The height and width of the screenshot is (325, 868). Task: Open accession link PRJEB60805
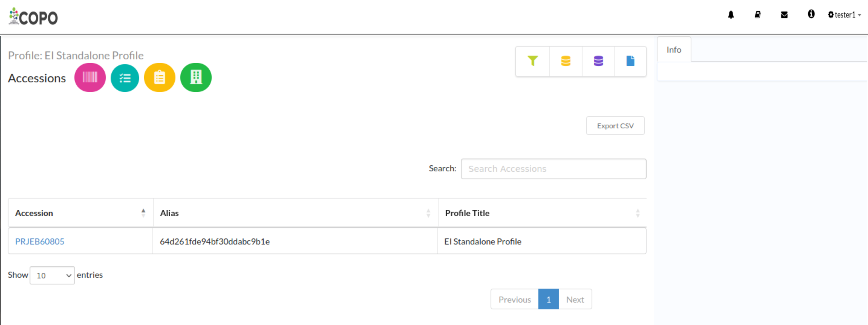pyautogui.click(x=40, y=242)
